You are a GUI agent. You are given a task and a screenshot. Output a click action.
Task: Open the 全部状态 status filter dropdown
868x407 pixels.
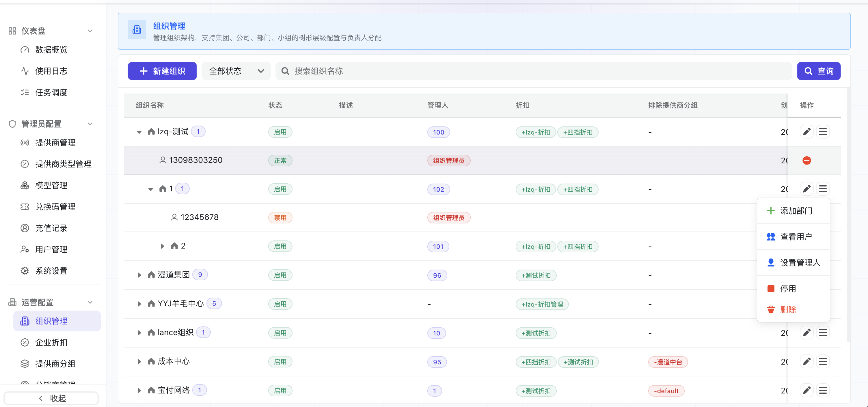[236, 71]
